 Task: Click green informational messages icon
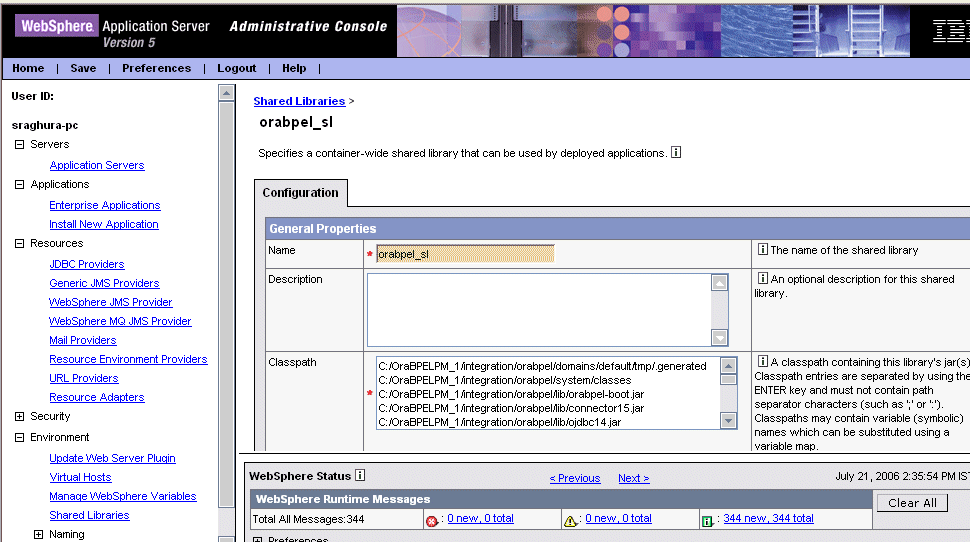coord(707,521)
